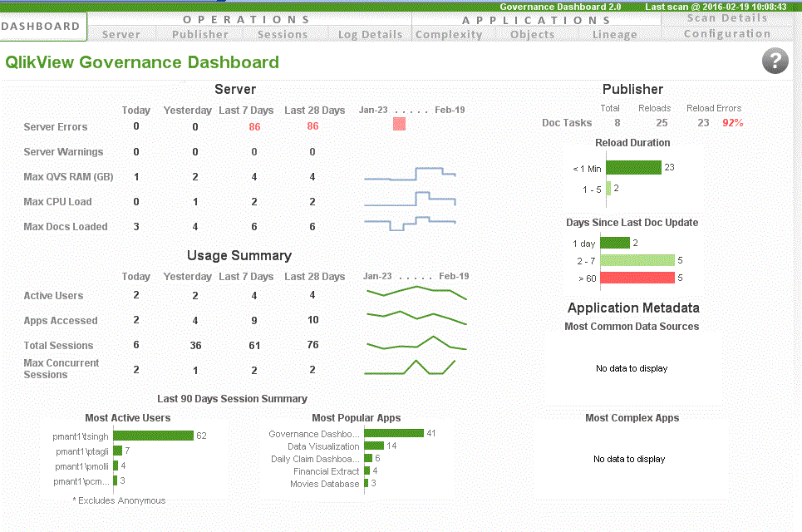
Task: Click the Max Concurrent Sessions sparkline
Action: pos(410,367)
